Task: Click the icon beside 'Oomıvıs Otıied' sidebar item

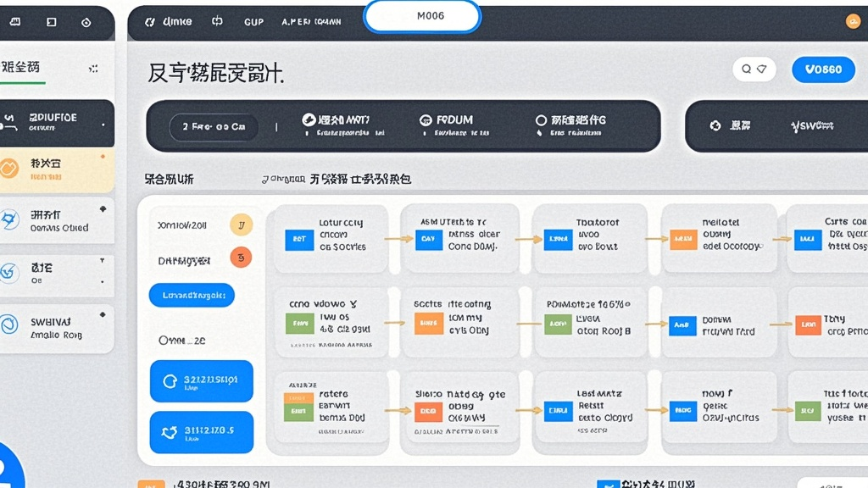Action: pyautogui.click(x=9, y=219)
